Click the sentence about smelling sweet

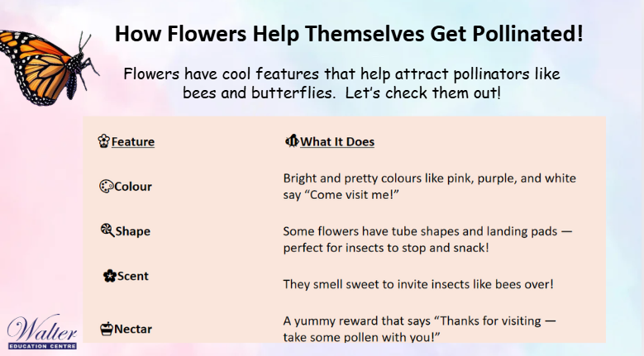coord(418,284)
